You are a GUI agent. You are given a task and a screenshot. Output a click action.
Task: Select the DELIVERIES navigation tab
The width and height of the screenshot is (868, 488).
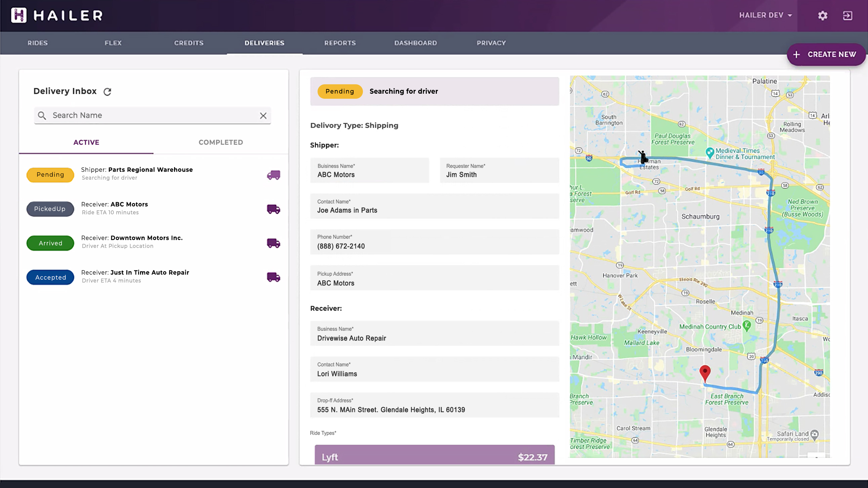tap(264, 42)
